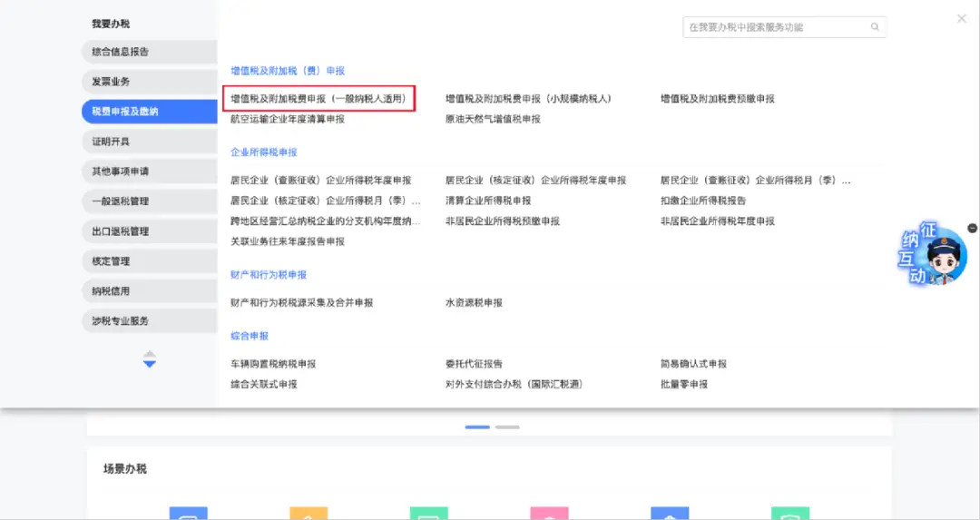The image size is (980, 520).
Task: Click the 企业所得税申报 section heading
Action: tap(264, 152)
